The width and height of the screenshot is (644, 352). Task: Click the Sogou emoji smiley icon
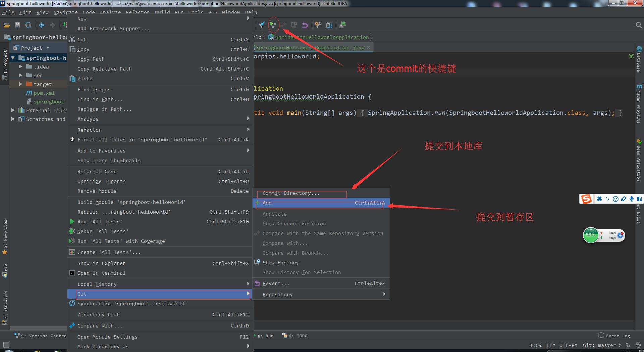tap(615, 199)
